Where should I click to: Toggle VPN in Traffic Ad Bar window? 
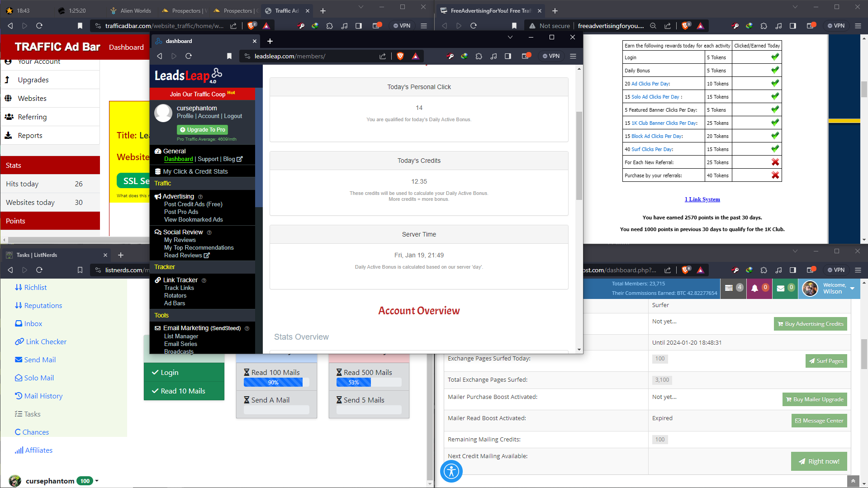[x=402, y=26]
